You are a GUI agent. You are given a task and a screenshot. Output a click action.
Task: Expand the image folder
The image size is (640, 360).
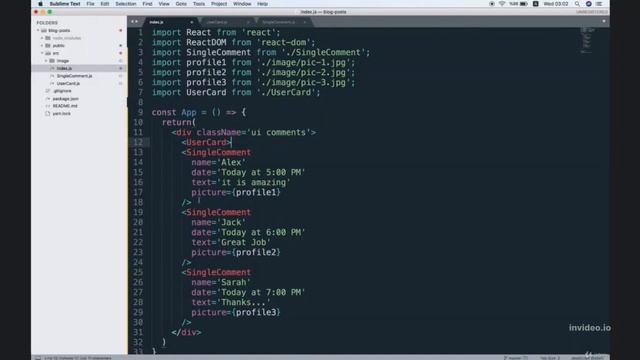(46, 61)
